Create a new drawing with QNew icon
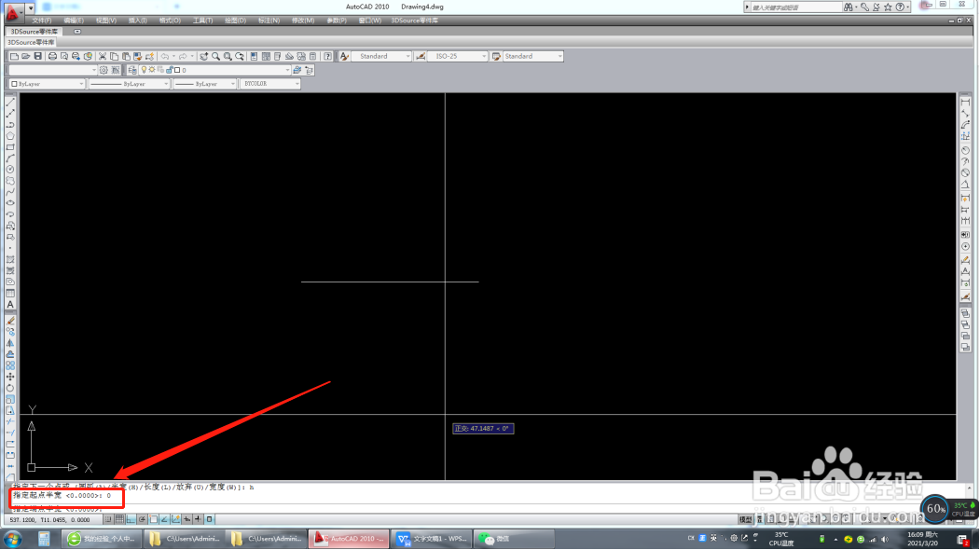The width and height of the screenshot is (980, 550). tap(14, 56)
